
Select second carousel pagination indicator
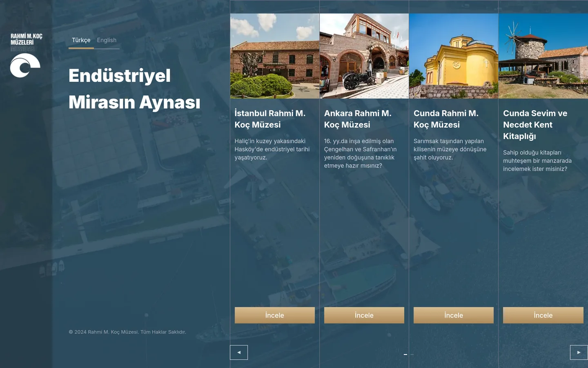[x=412, y=355]
